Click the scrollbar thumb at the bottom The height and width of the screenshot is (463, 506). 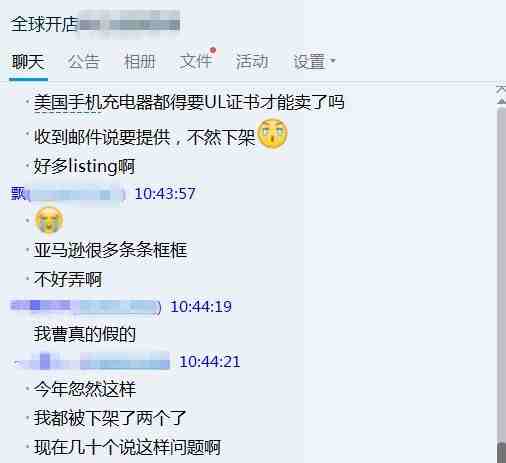(x=501, y=453)
